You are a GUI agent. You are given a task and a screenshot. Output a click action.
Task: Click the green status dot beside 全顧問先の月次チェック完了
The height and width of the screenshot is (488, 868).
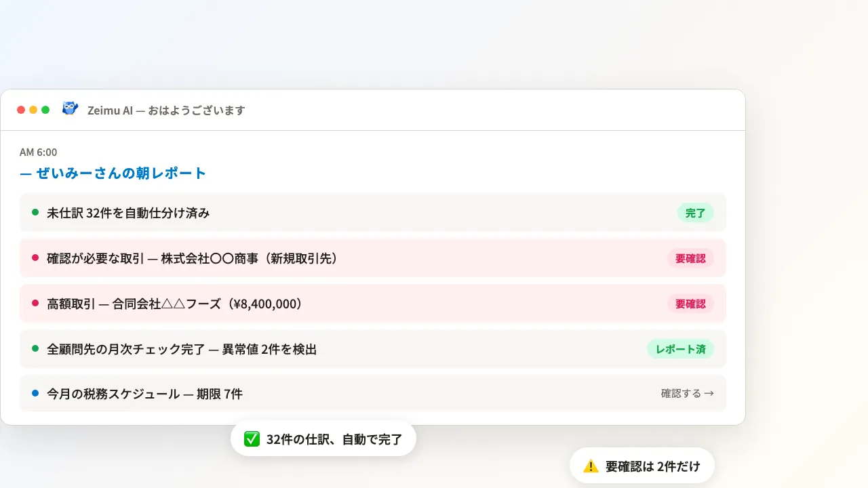coord(35,348)
